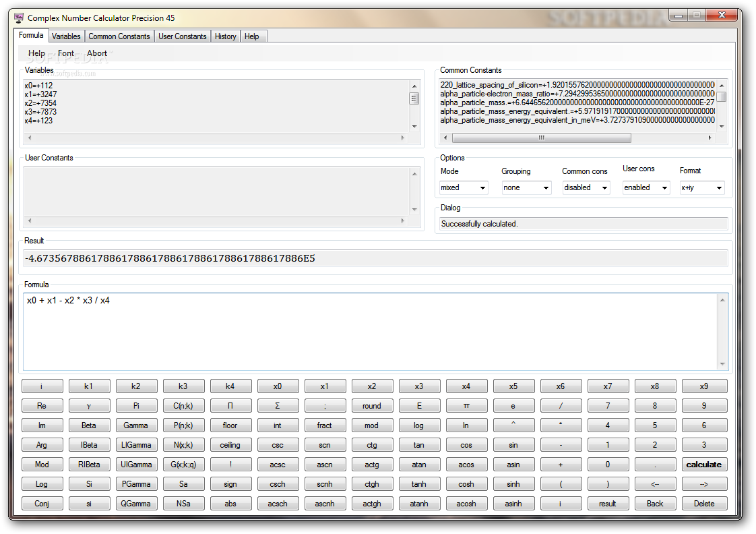This screenshot has height=534, width=756.
Task: Switch to the Variables tab
Action: click(x=66, y=36)
